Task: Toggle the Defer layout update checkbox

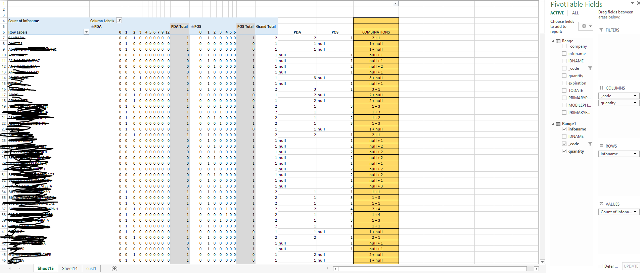Action: [600, 266]
